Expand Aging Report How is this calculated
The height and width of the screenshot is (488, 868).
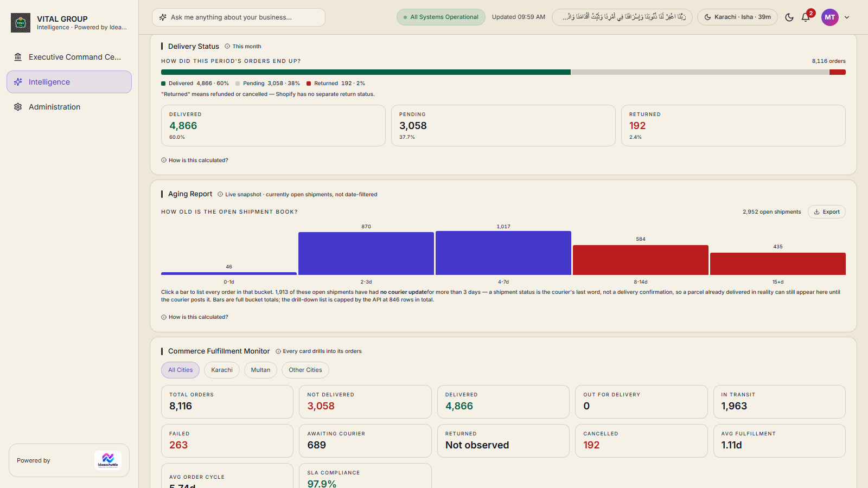click(195, 317)
